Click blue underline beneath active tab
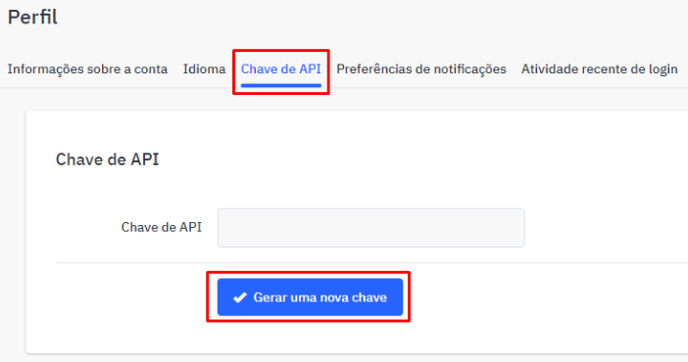This screenshot has width=688, height=362. pyautogui.click(x=281, y=85)
